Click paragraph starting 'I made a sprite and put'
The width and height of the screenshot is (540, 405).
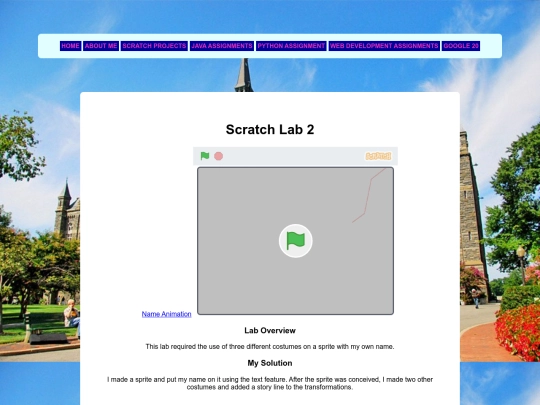pos(270,383)
